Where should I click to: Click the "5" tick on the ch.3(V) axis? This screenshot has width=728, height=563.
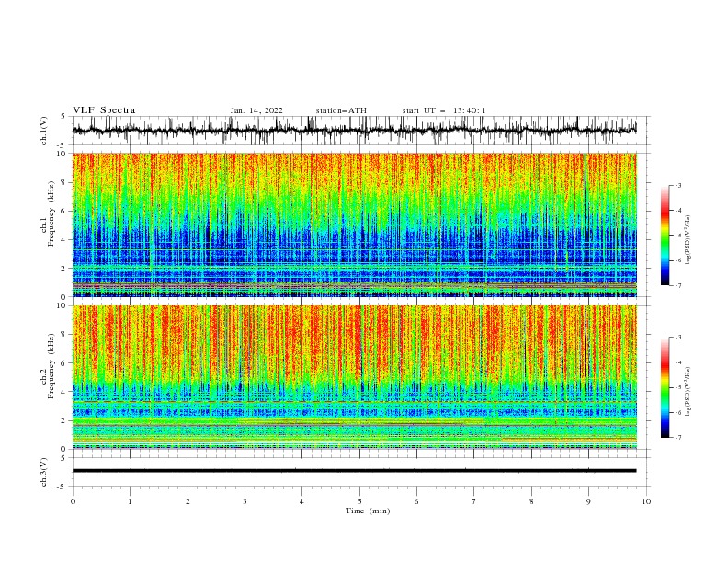click(x=63, y=458)
